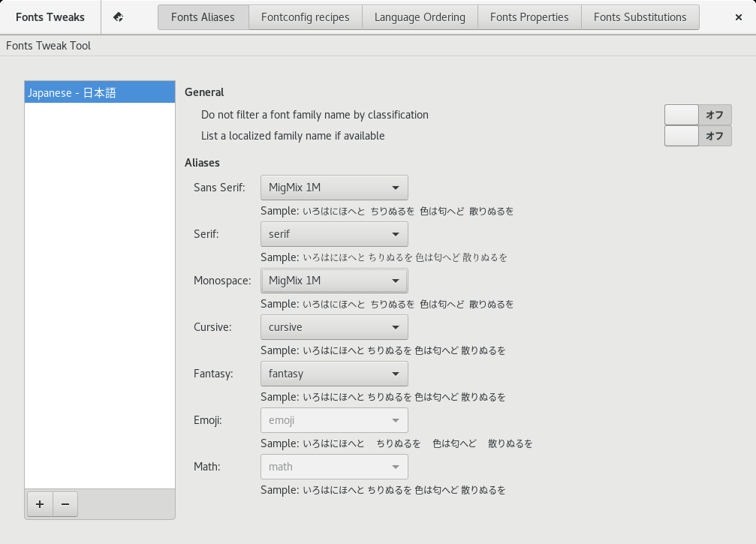This screenshot has width=756, height=544.
Task: Open the Emoji font dropdown
Action: [x=334, y=420]
